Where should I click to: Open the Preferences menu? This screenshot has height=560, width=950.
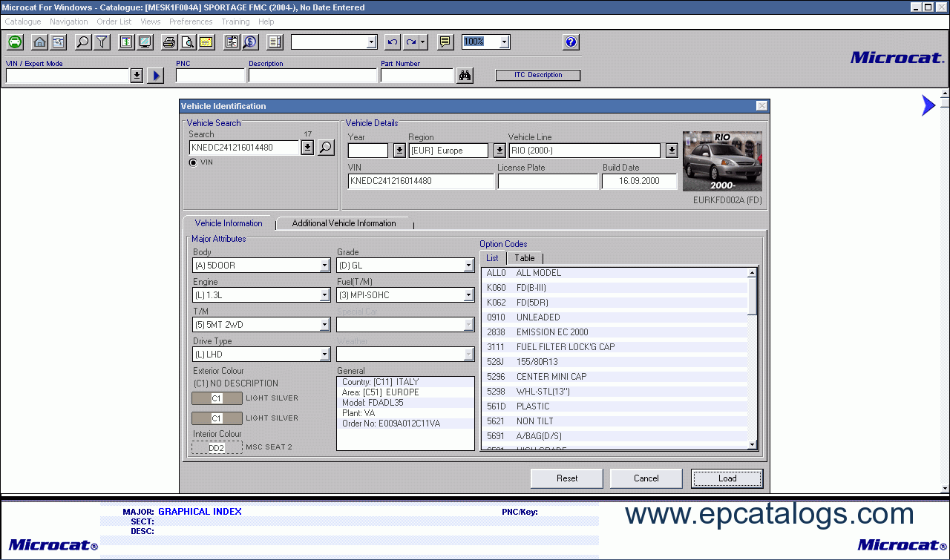click(191, 22)
